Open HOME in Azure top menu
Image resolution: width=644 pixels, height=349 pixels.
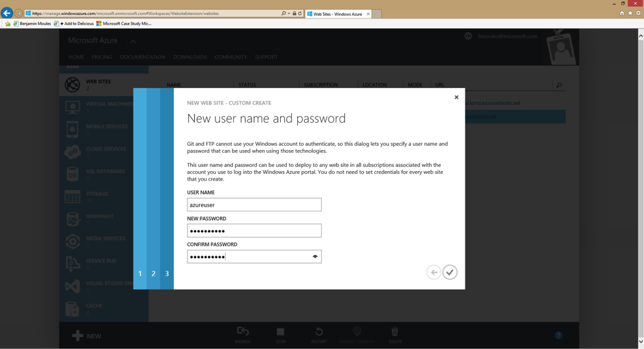point(76,57)
